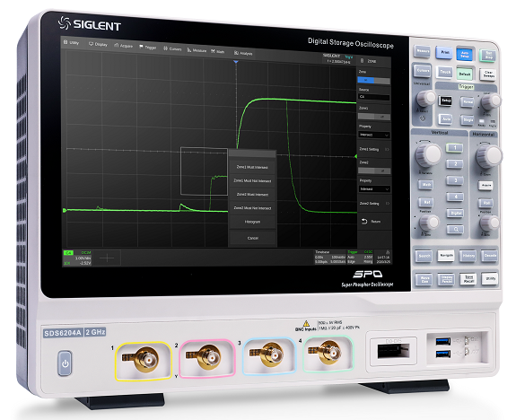
Task: Select Auto trigger mode
Action: point(446,118)
